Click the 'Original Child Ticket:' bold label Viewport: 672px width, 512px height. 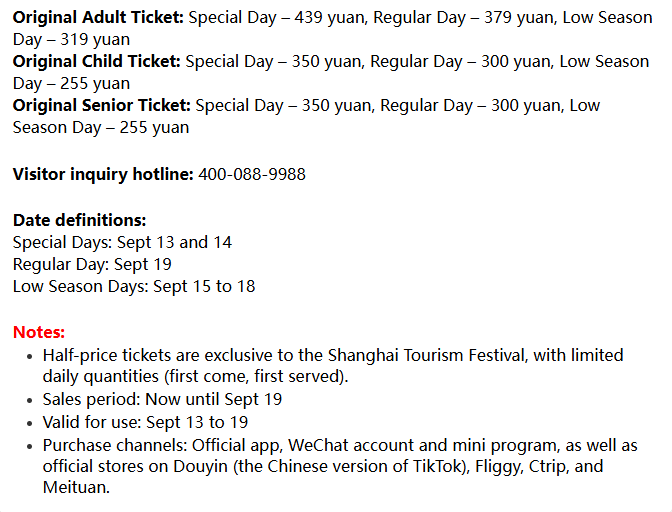click(x=97, y=61)
